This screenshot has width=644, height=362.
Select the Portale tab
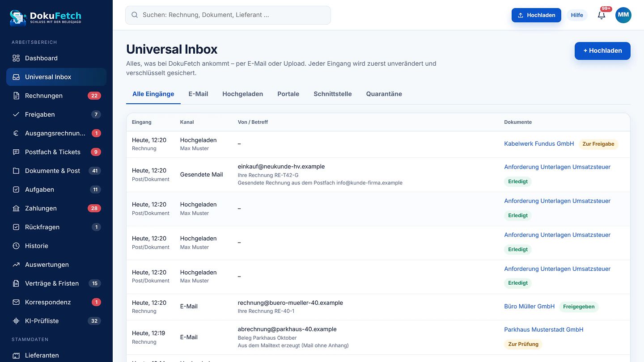point(288,94)
